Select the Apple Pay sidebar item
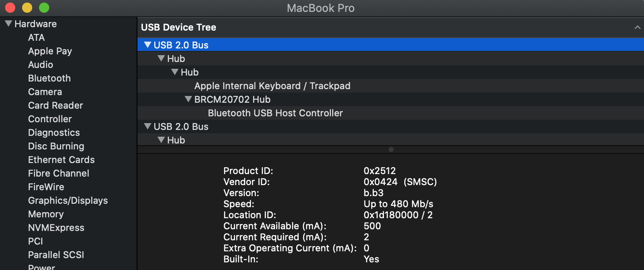Image resolution: width=644 pixels, height=270 pixels. (x=50, y=51)
